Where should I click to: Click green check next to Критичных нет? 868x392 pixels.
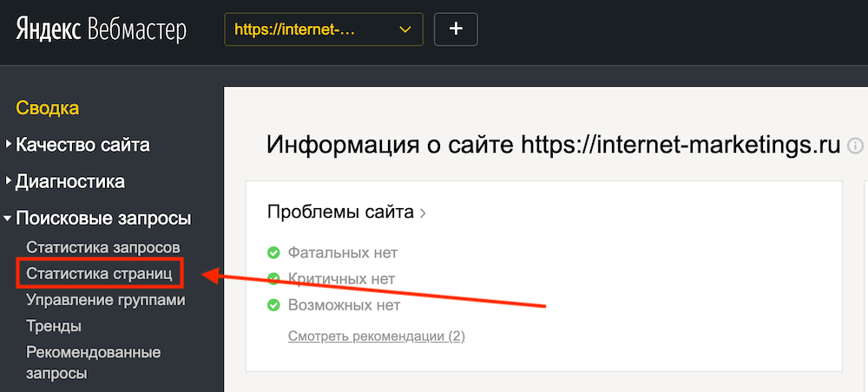coord(273,279)
